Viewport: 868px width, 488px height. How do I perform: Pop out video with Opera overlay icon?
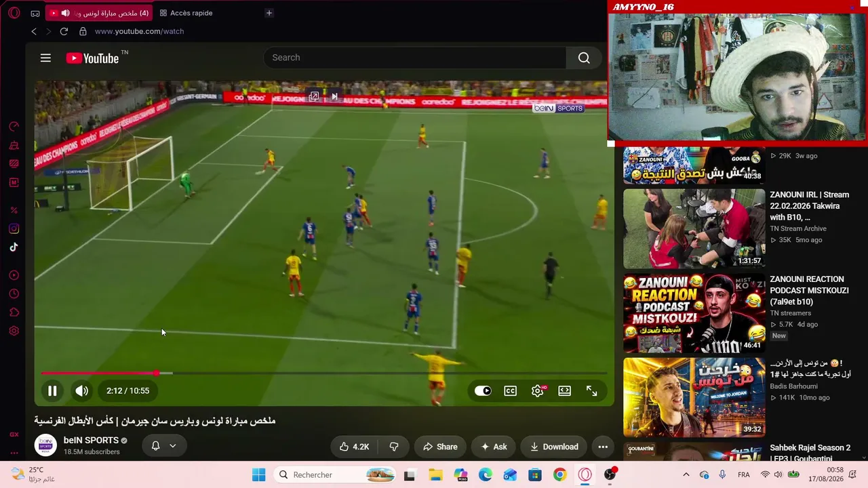click(313, 97)
